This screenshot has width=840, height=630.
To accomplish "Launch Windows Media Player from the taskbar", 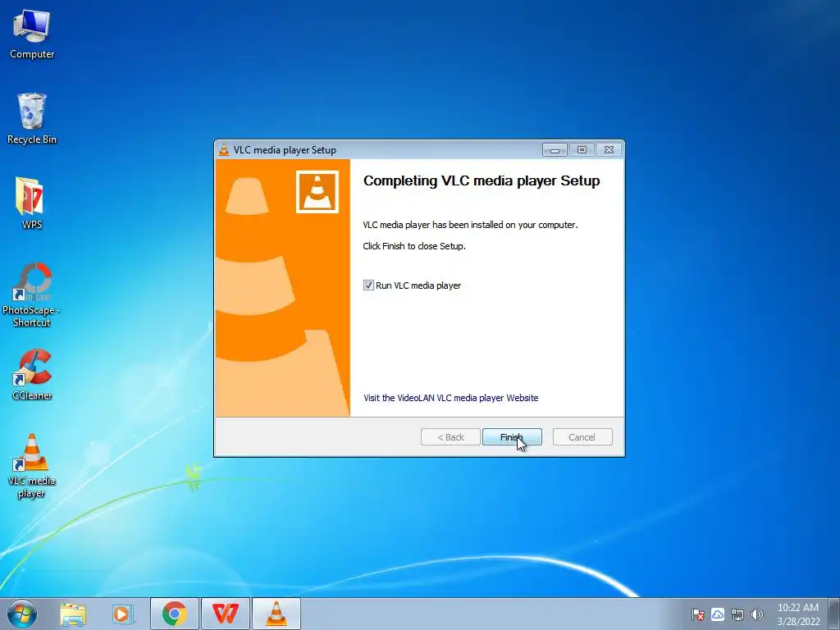I will point(122,614).
